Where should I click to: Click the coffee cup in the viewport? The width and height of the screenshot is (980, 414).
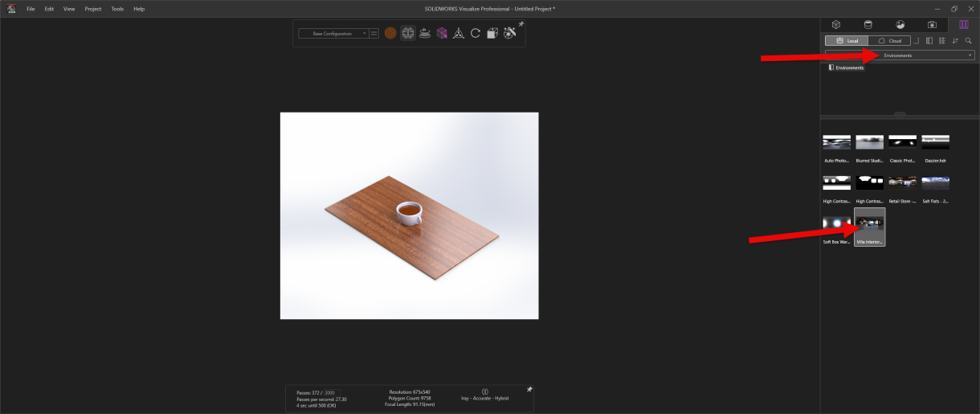(409, 213)
